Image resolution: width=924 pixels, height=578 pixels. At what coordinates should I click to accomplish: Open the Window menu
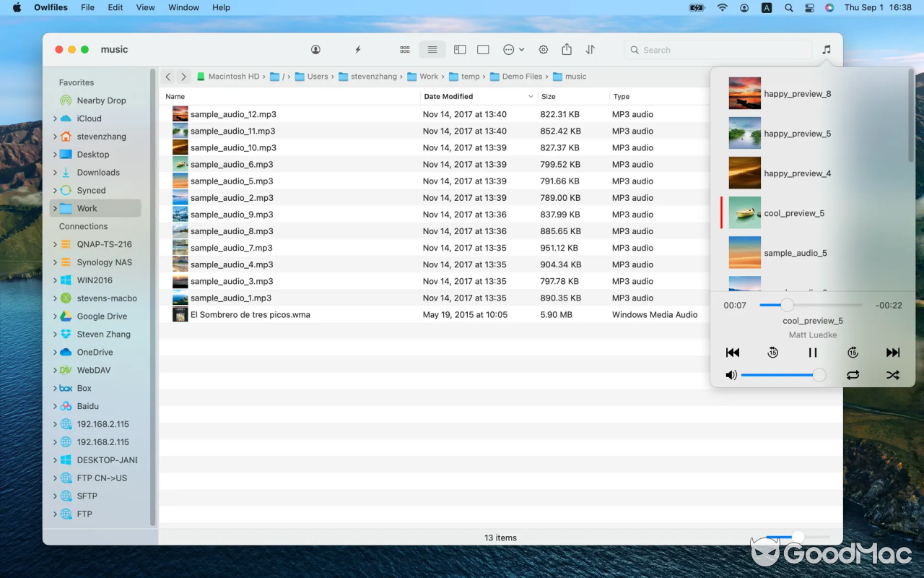click(x=183, y=8)
